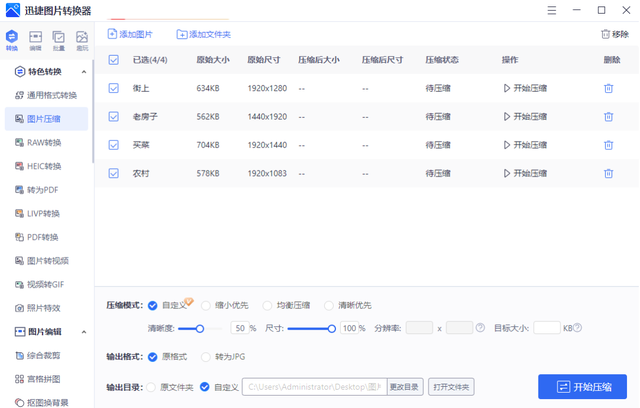Select 缩小优先 compression mode

(x=206, y=306)
